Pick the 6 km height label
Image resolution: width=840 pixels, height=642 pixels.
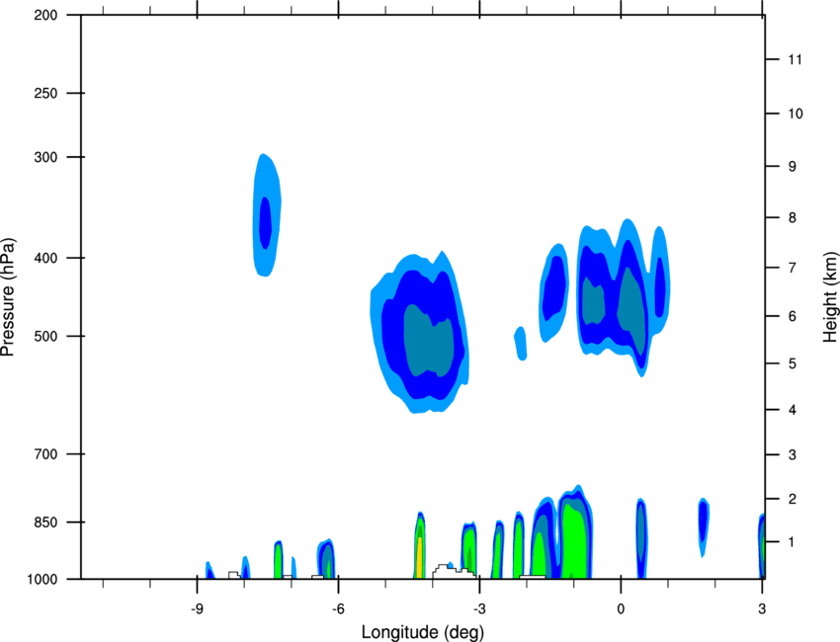point(793,316)
